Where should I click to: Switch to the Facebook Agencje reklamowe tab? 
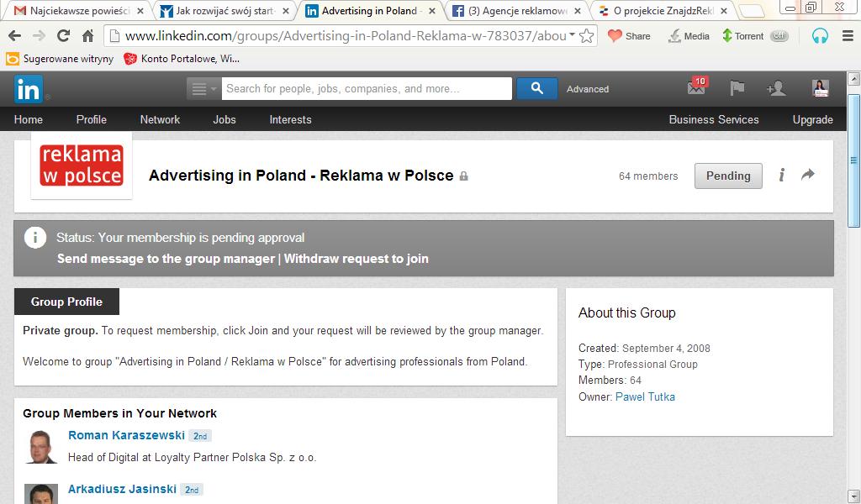(518, 10)
